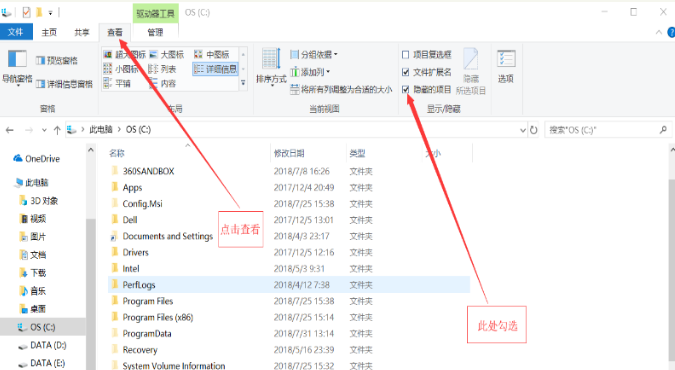This screenshot has height=370, width=675.
Task: Open quick access toolbar customize dropdown
Action: tap(50, 13)
